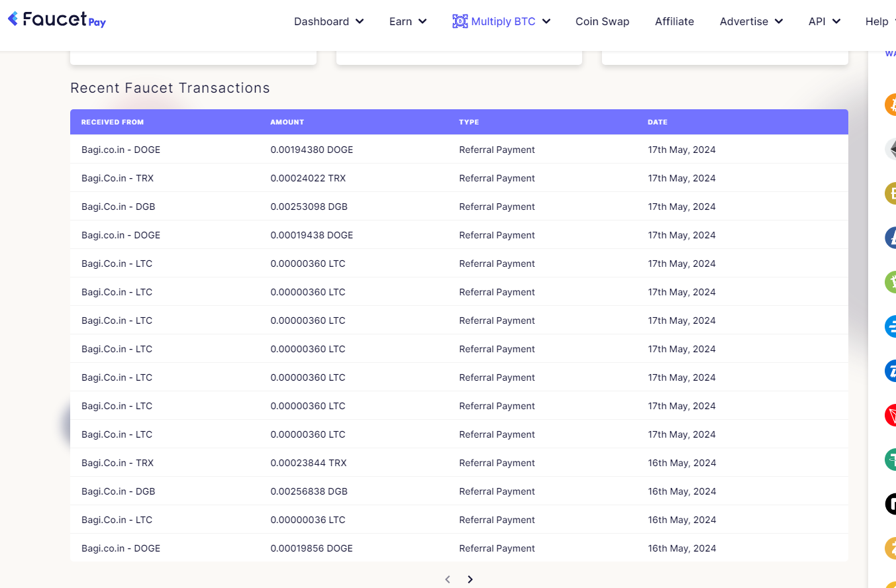This screenshot has width=896, height=588.
Task: Expand the Advertise dropdown menu
Action: (x=752, y=21)
